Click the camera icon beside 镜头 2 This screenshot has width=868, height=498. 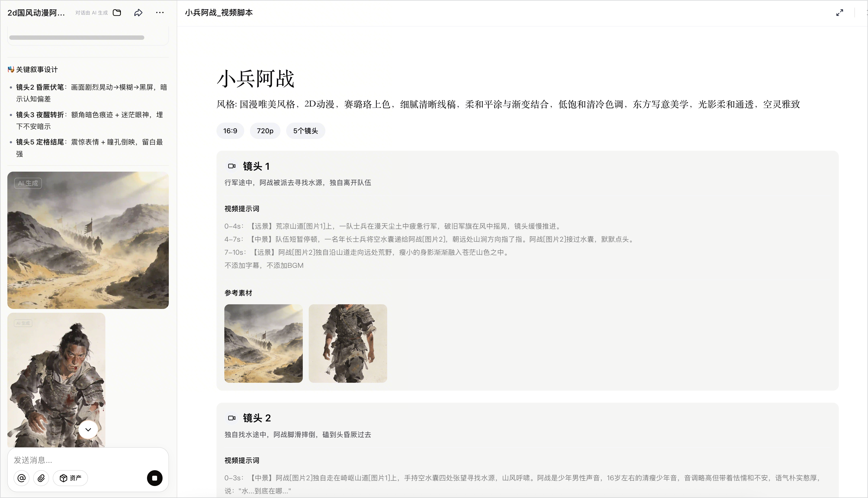coord(232,418)
